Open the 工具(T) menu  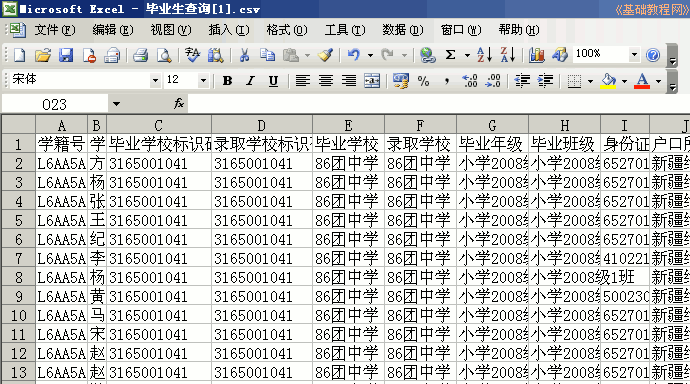tap(345, 30)
